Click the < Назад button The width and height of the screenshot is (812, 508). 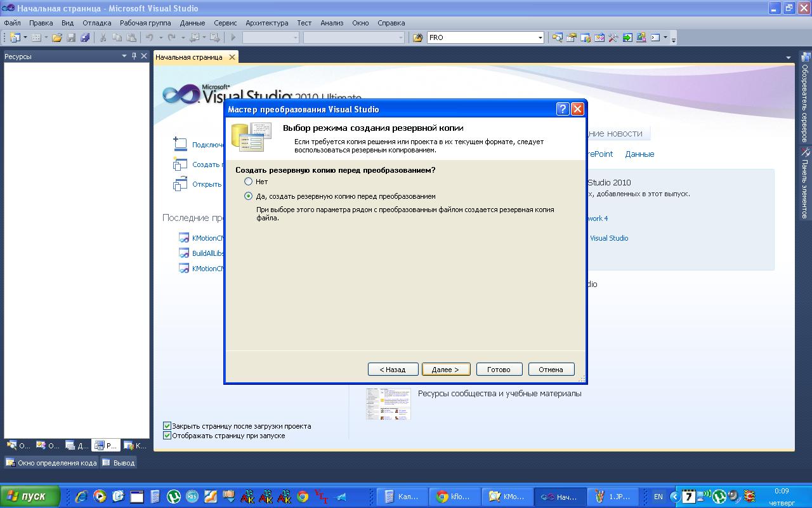point(393,370)
